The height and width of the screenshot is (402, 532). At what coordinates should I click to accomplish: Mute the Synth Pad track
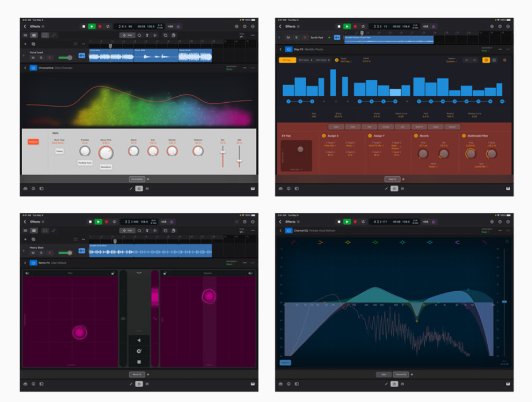288,37
